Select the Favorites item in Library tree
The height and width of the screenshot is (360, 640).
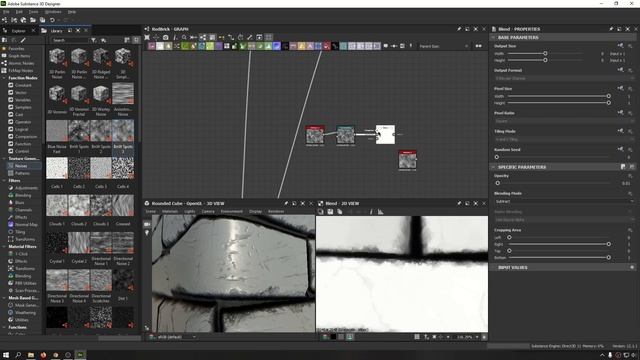click(x=16, y=49)
